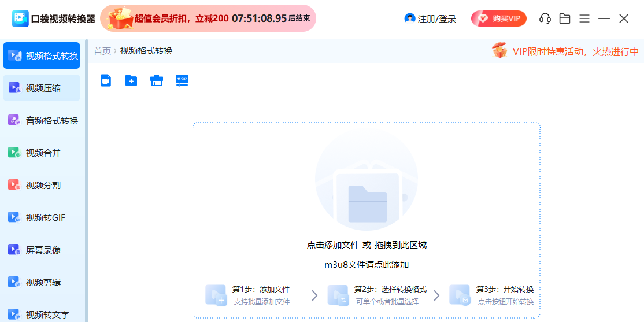Click the VIP限时特惠活动 promotion link
This screenshot has width=644, height=322.
567,51
